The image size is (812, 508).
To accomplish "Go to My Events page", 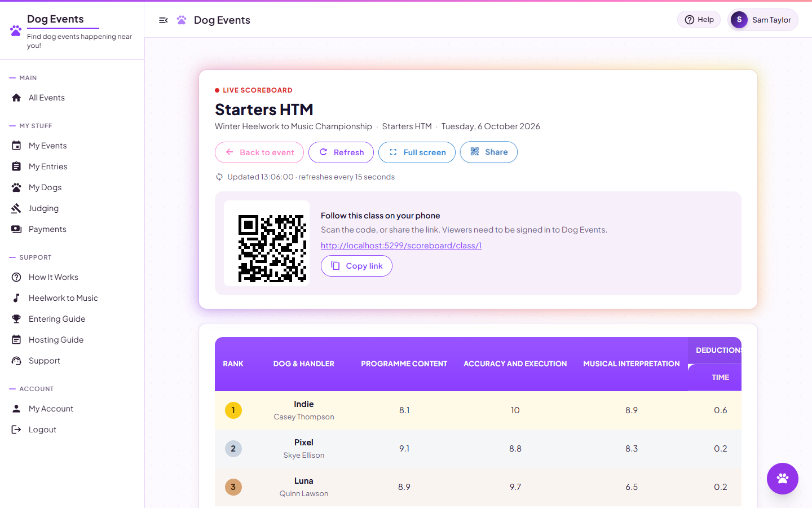I will (x=72, y=146).
